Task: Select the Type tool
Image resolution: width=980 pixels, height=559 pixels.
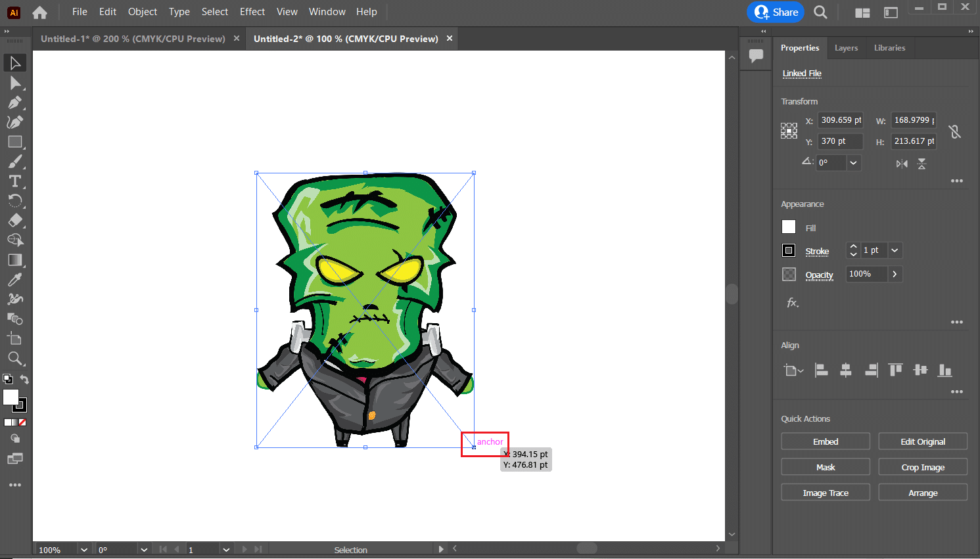Action: [14, 181]
